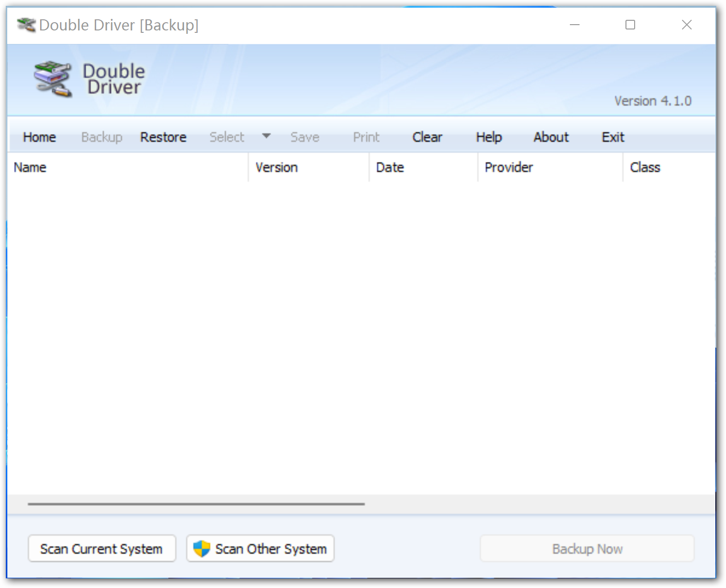Click Exit in the toolbar
Screen dimensions: 726x588
click(613, 137)
